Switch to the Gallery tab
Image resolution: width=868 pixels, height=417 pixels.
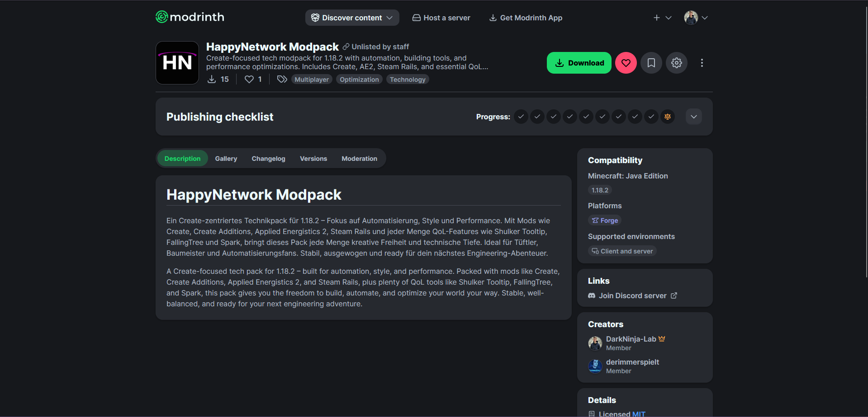pos(226,159)
